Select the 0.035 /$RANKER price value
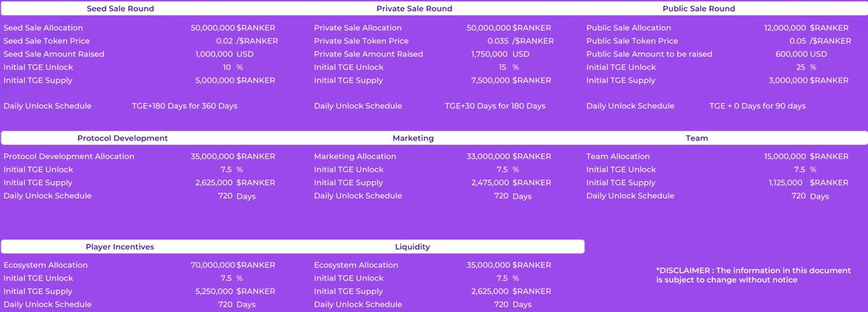868x312 pixels. (518, 41)
